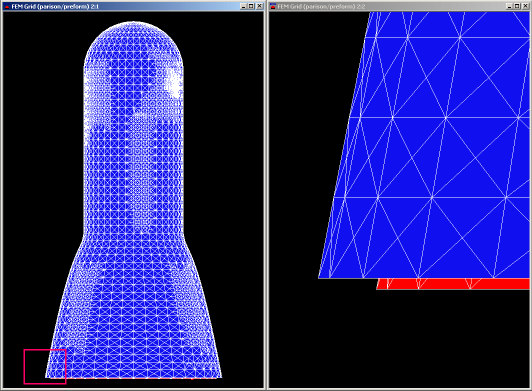Maximize the FEM Grid 2:2 window
This screenshot has width=532, height=391.
(517, 6)
